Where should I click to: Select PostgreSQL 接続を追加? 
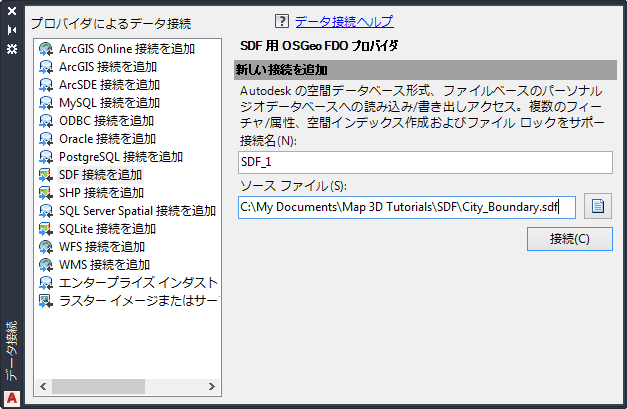pos(121,157)
